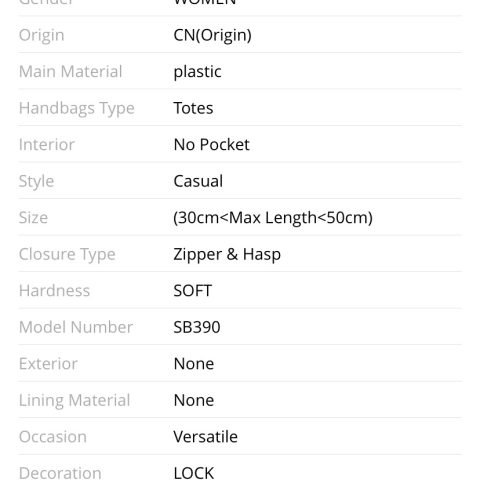
Task: Click the SB390 model number
Action: [x=197, y=327]
